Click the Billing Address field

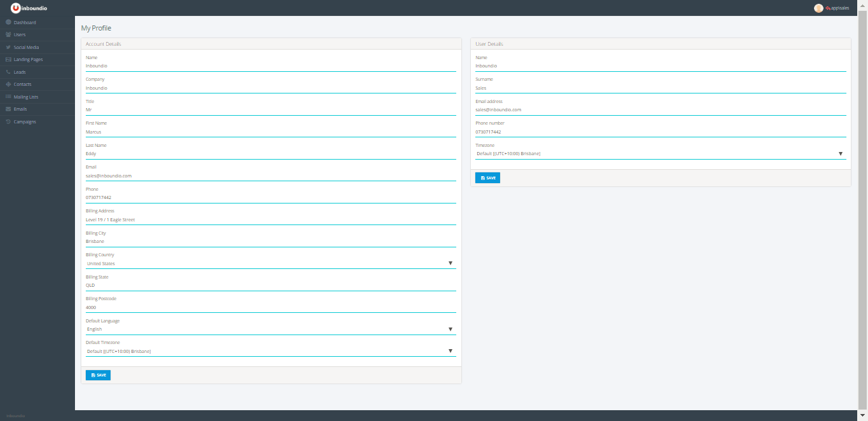[x=271, y=220]
